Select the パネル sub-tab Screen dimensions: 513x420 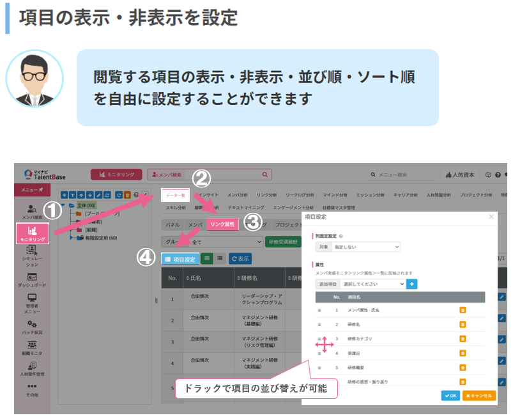coord(172,225)
